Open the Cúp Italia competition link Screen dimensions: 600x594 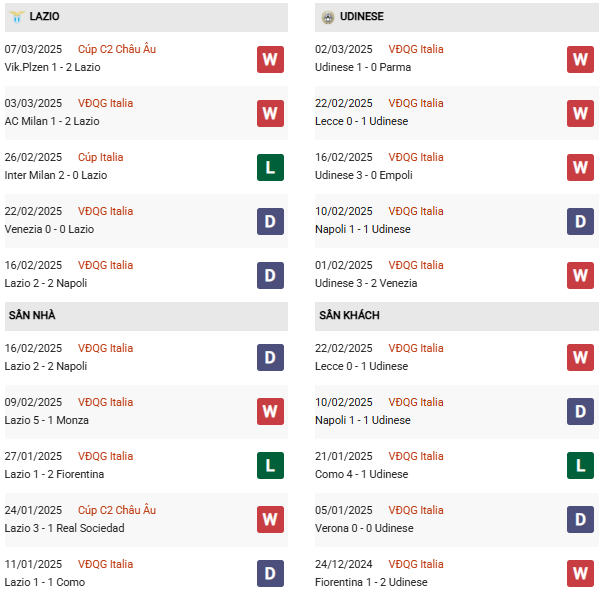(x=101, y=157)
